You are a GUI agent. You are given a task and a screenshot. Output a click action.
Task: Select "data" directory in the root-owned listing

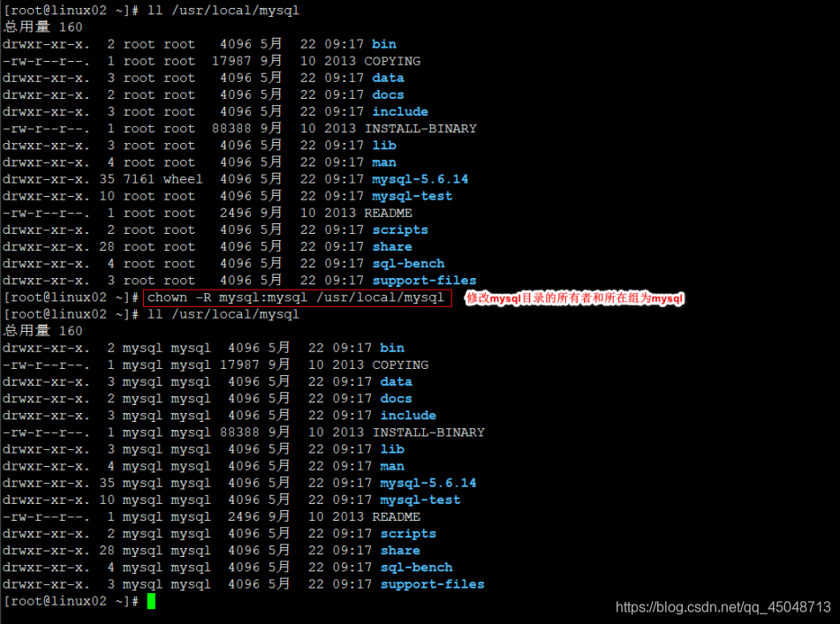point(388,79)
